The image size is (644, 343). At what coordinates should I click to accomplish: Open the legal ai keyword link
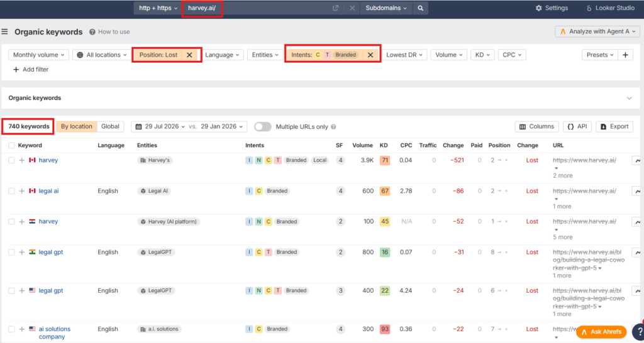tap(48, 191)
